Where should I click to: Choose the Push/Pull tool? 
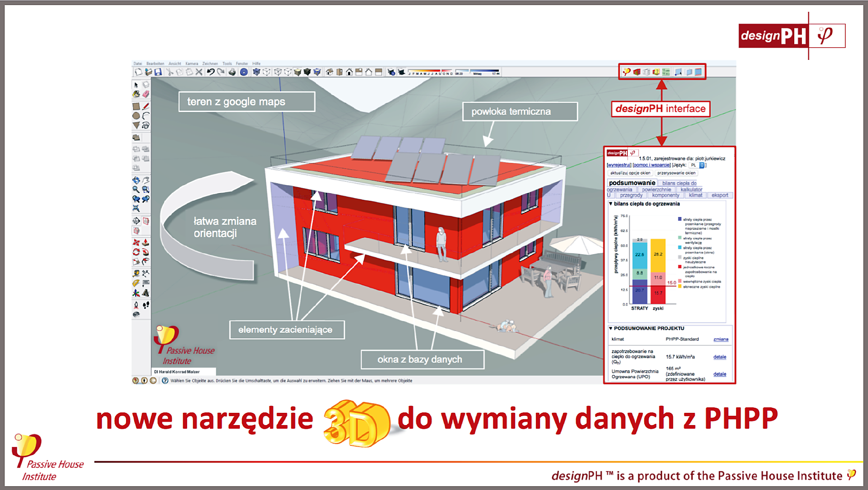(x=146, y=242)
